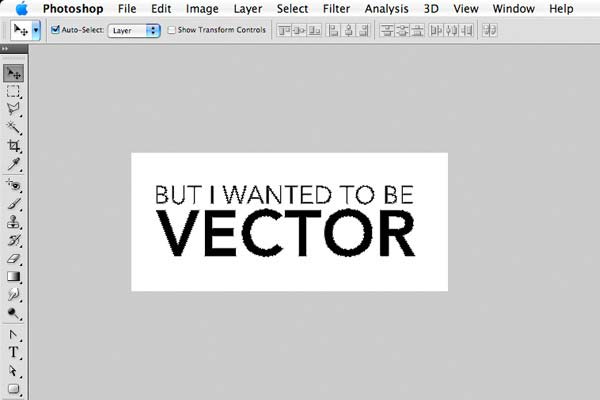Expand the toolbox using double-arrow
The image size is (600, 400).
click(x=5, y=49)
